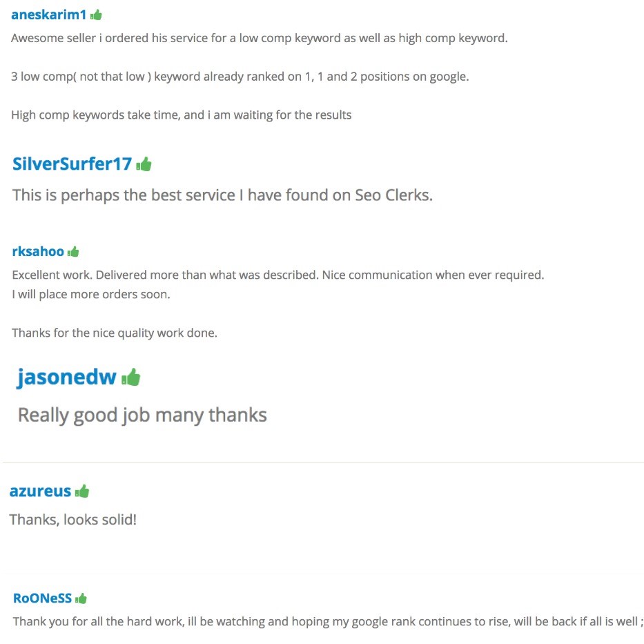Click the thumbs-up icon beside SilverSurfer17

[144, 164]
